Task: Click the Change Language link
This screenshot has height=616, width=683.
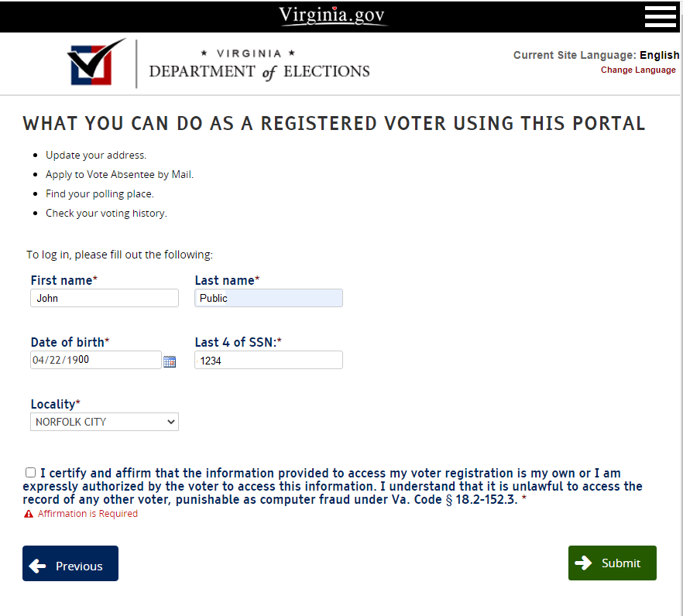Action: click(x=638, y=70)
